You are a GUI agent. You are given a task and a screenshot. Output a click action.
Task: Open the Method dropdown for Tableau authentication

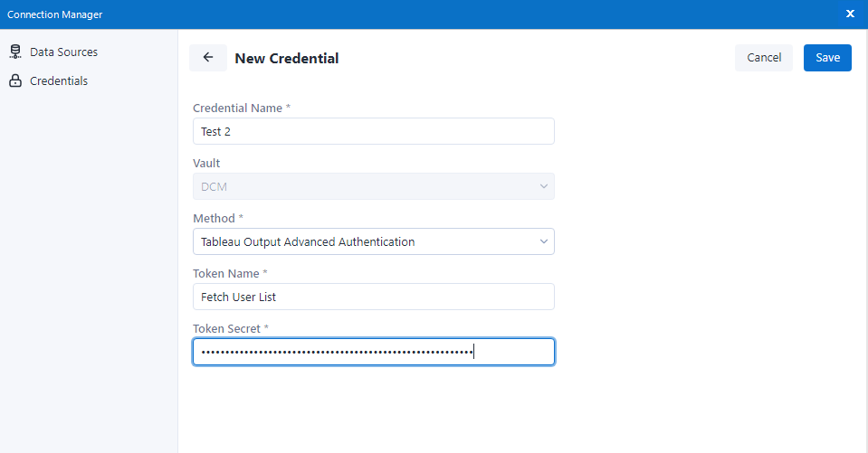374,241
